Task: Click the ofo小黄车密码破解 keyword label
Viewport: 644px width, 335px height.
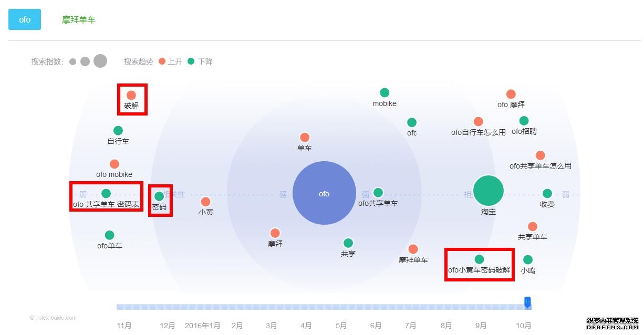Action: click(x=479, y=270)
